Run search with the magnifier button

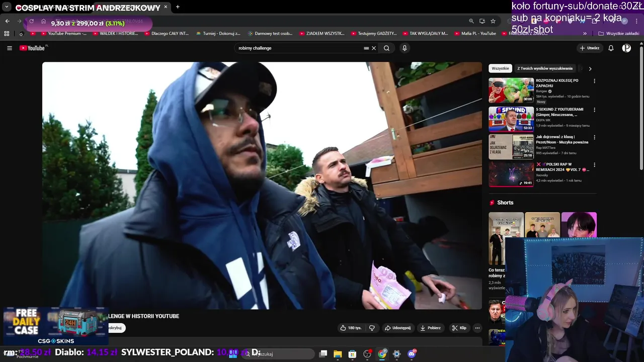386,48
